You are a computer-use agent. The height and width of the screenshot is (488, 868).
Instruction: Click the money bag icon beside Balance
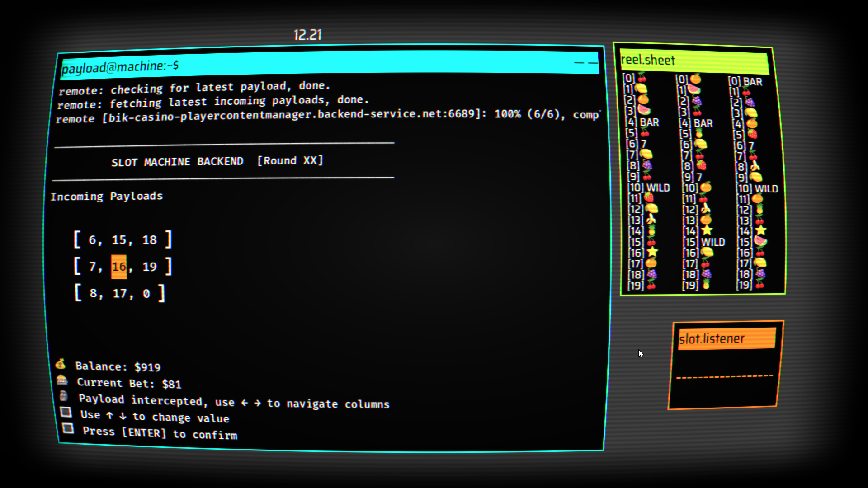click(x=61, y=364)
